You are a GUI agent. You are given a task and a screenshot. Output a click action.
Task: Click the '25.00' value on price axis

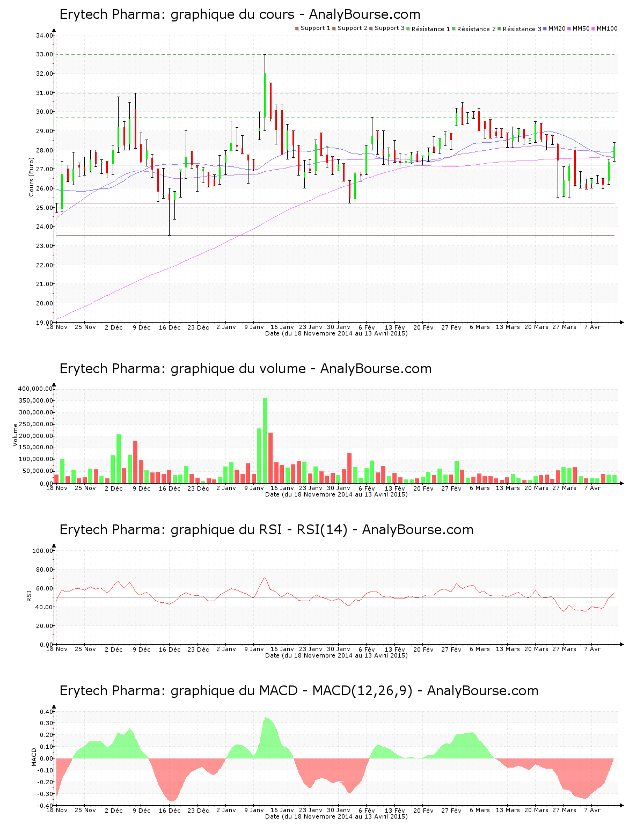(45, 208)
